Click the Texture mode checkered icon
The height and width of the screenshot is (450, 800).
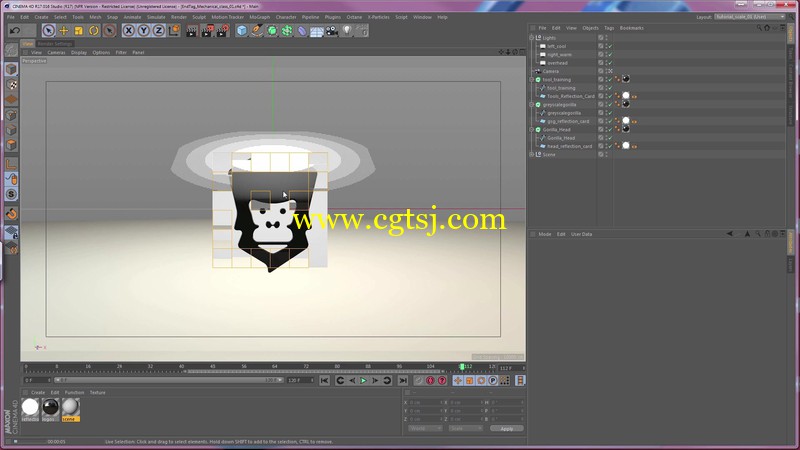point(11,84)
